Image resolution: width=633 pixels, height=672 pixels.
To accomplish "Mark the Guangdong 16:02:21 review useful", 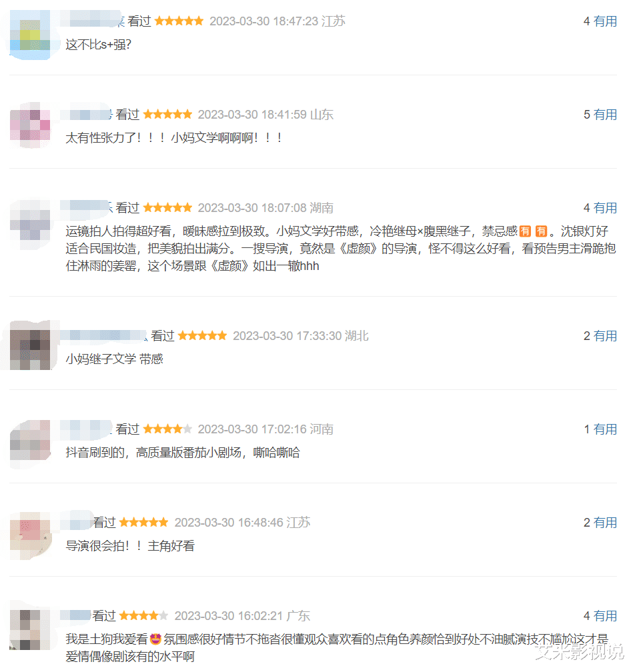I will coord(605,616).
